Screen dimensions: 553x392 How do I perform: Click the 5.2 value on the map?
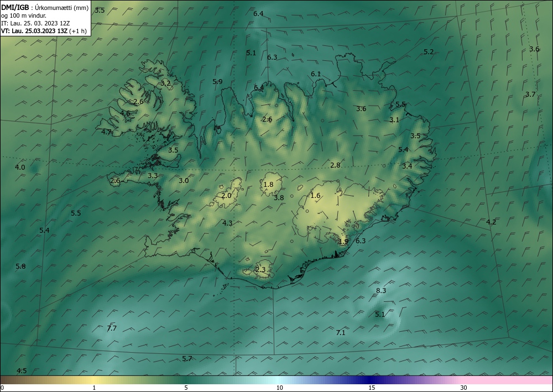[x=429, y=52]
